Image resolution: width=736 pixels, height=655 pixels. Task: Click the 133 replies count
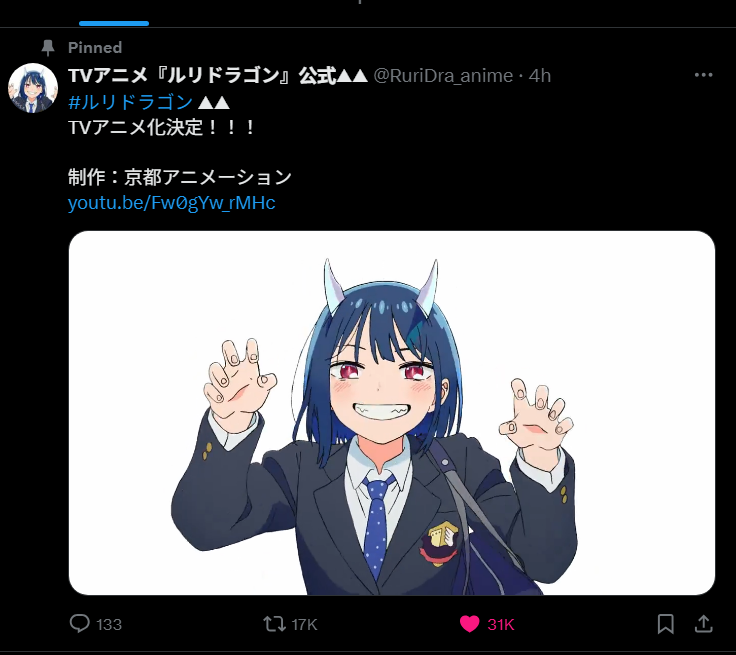coord(109,624)
